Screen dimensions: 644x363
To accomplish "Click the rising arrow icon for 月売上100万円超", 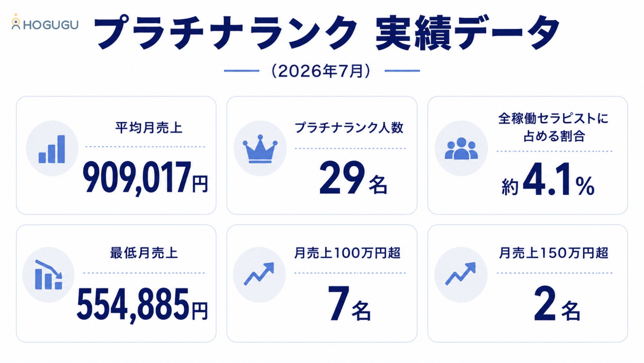I will click(x=259, y=275).
